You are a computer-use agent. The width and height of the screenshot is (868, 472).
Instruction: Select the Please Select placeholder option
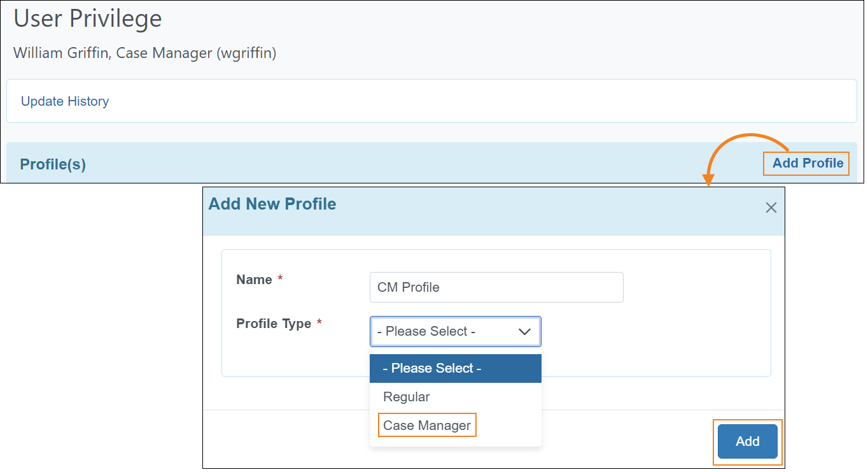pyautogui.click(x=432, y=368)
